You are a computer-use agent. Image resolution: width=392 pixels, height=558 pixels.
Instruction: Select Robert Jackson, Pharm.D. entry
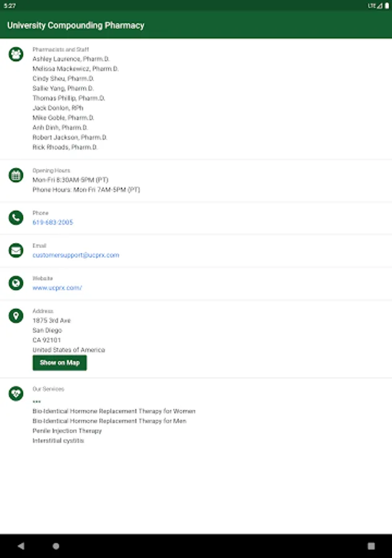point(69,138)
